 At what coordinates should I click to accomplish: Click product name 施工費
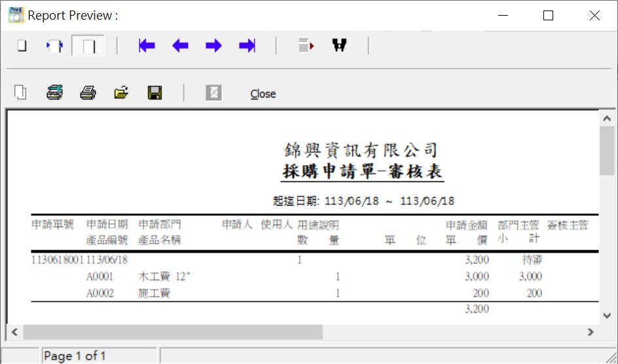pos(154,293)
